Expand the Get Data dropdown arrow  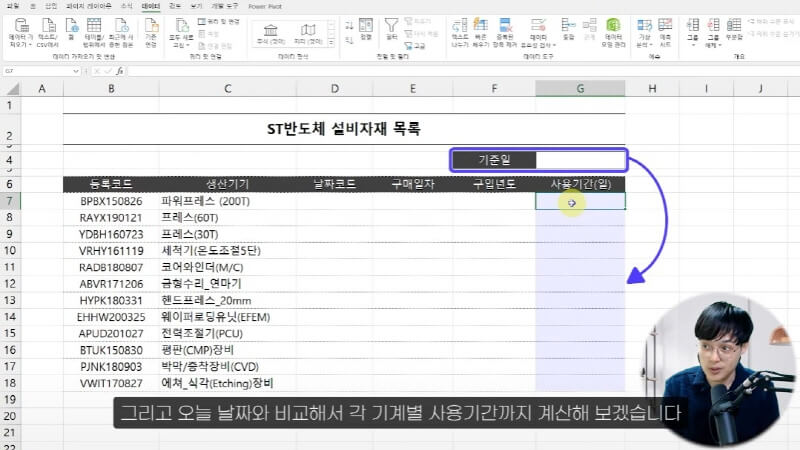pyautogui.click(x=30, y=45)
